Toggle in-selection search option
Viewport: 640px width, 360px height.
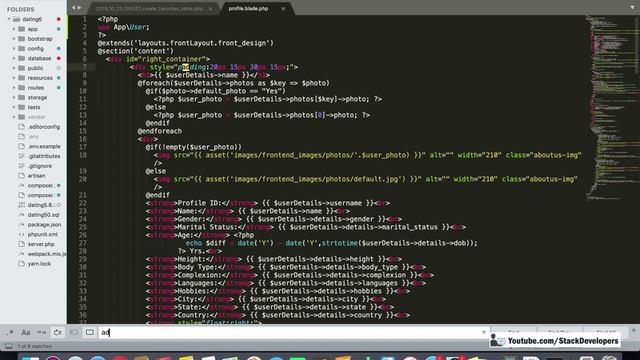[x=73, y=333]
